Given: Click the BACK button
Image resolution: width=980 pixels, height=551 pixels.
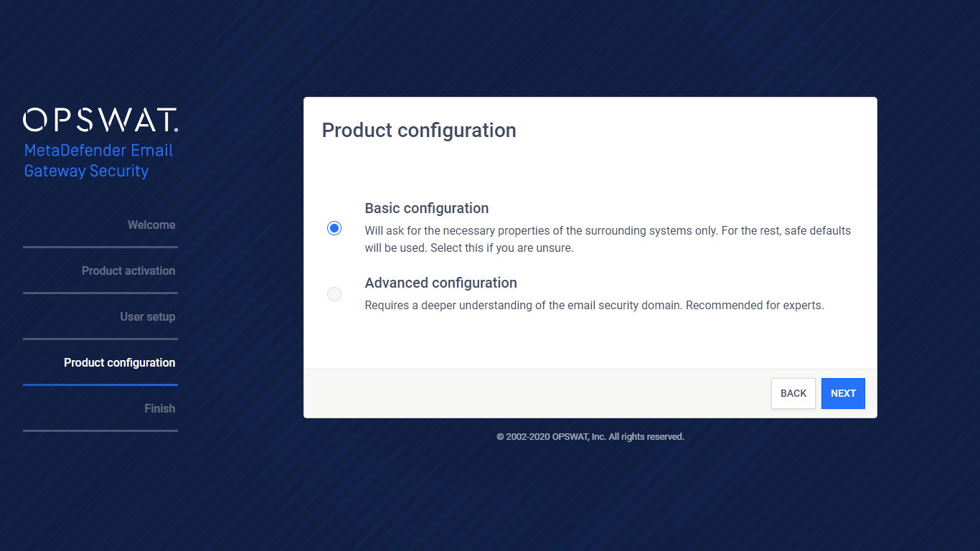Looking at the screenshot, I should click(x=793, y=393).
